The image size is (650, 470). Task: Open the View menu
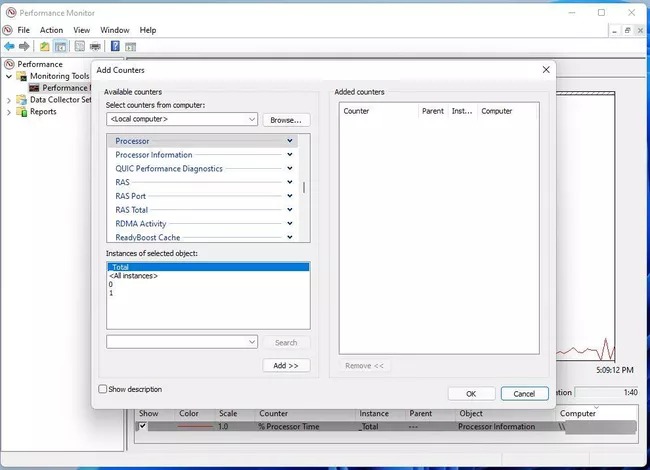[82, 30]
